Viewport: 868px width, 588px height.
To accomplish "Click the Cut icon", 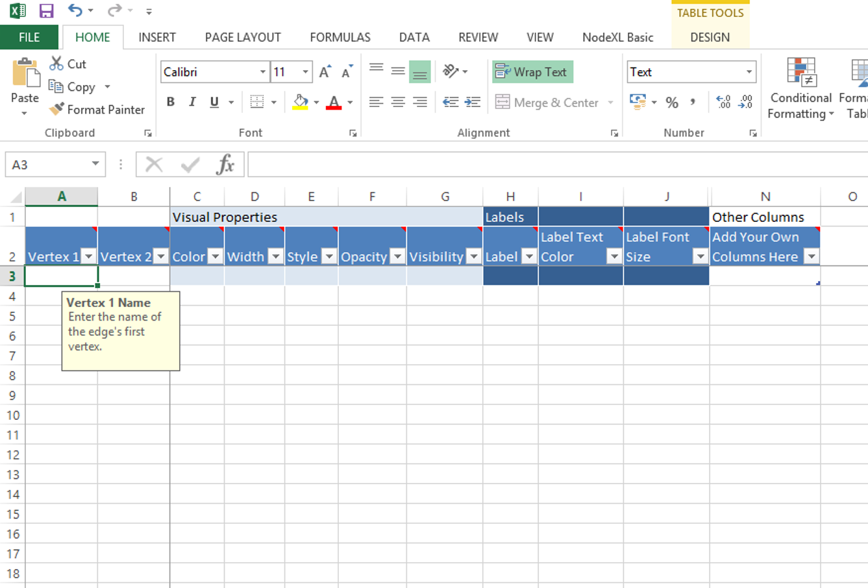I will click(x=56, y=64).
